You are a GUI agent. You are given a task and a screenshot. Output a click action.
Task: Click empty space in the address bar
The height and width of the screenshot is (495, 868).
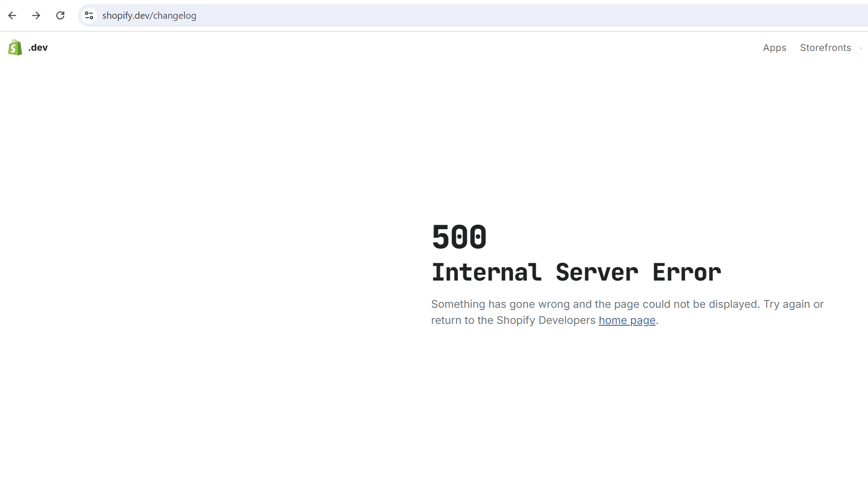coord(491,16)
